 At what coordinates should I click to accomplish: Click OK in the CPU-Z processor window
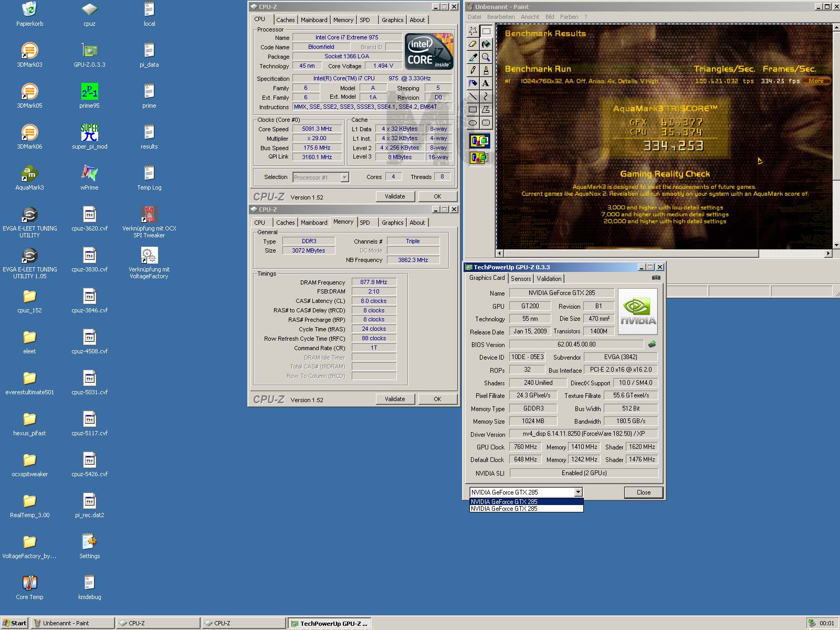(x=437, y=196)
